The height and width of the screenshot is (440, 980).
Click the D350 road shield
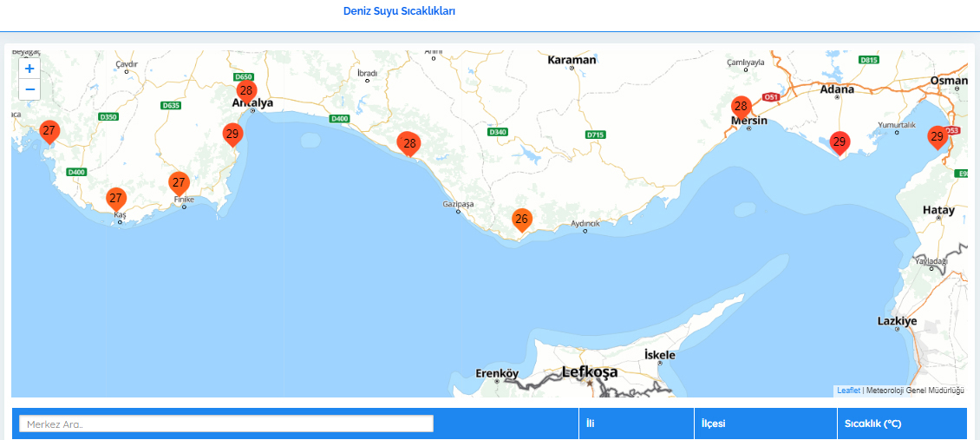point(108,117)
